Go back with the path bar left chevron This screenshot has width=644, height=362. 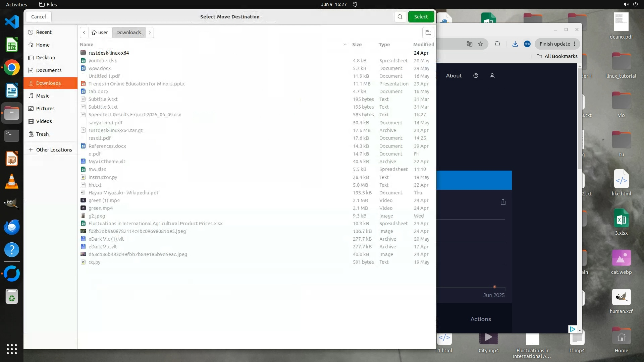[x=84, y=33]
